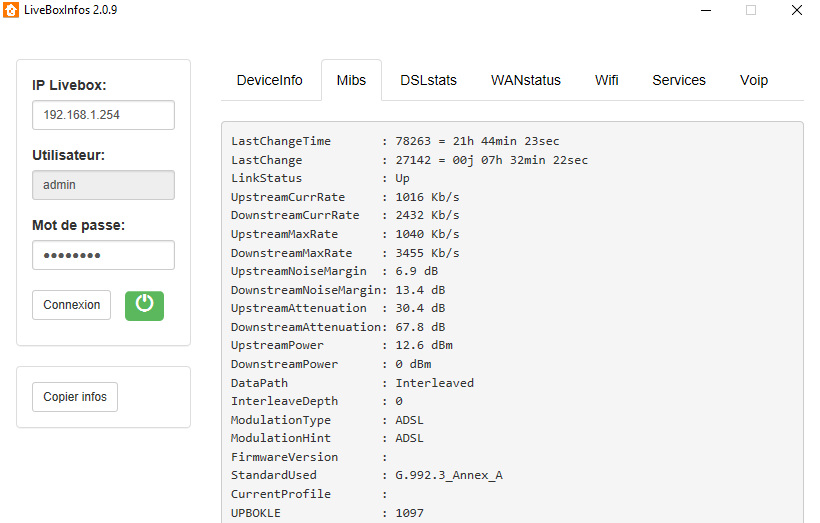Click UPBOKLE value 1097
The height and width of the screenshot is (523, 820).
tap(409, 513)
